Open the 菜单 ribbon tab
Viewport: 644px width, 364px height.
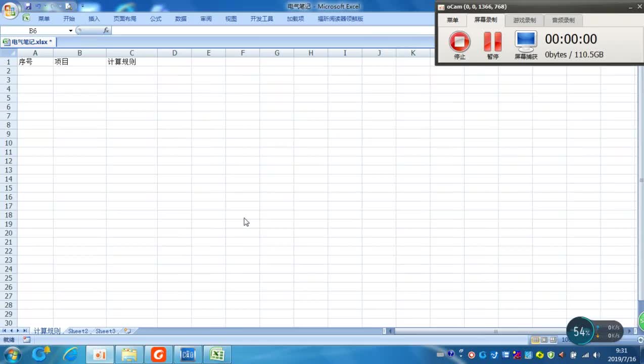pyautogui.click(x=44, y=19)
